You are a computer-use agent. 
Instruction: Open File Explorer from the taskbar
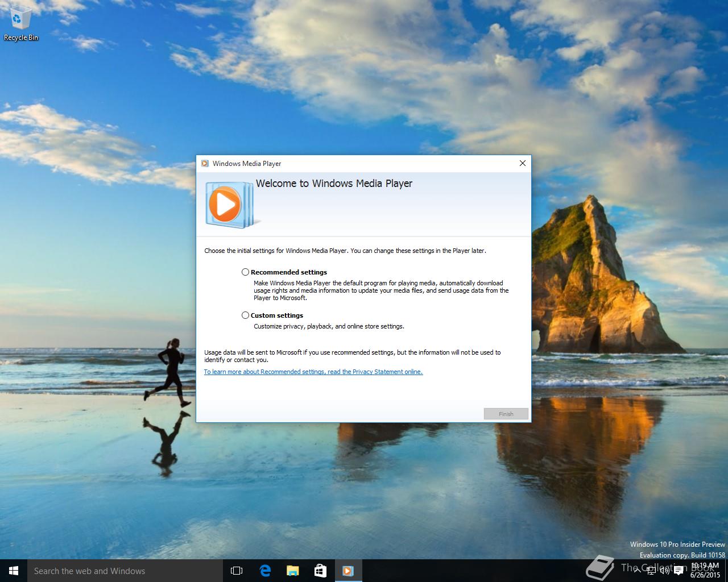pos(292,571)
